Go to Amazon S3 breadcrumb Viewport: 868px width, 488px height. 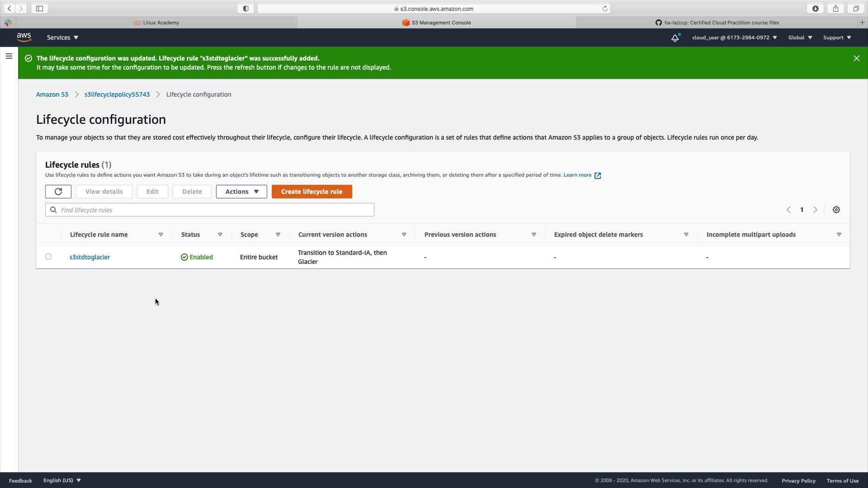point(52,94)
